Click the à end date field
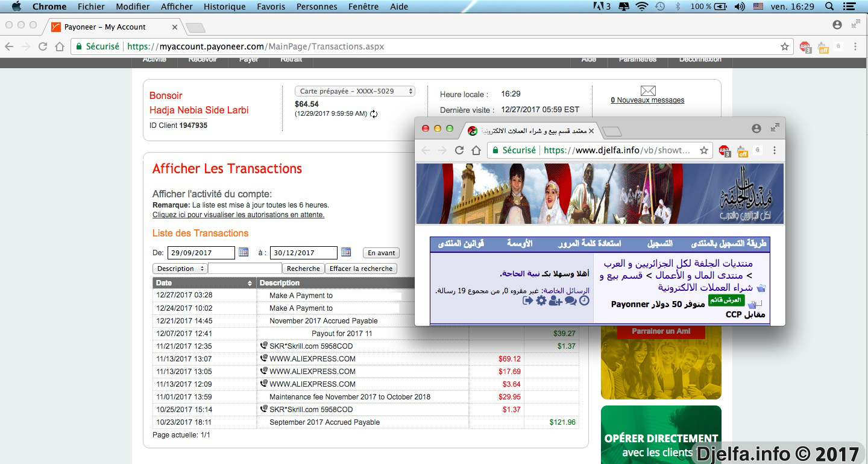The height and width of the screenshot is (464, 868). [x=303, y=253]
